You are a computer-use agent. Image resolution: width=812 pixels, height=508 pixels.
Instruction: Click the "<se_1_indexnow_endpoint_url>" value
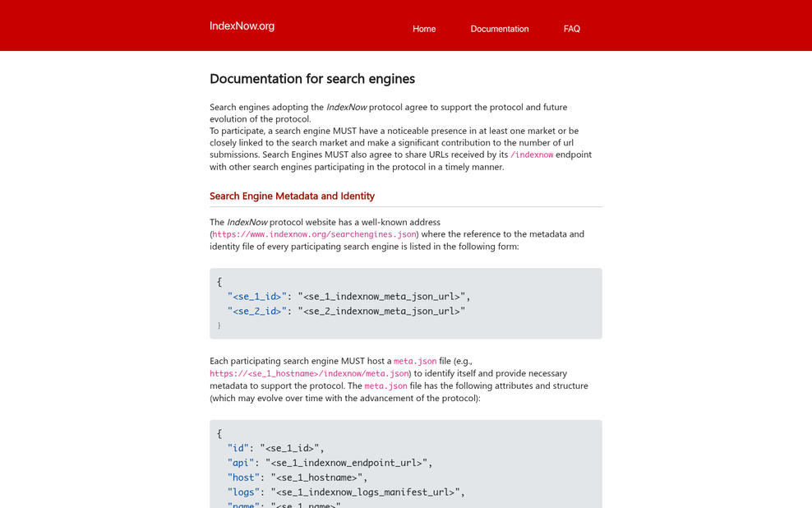[x=346, y=463]
